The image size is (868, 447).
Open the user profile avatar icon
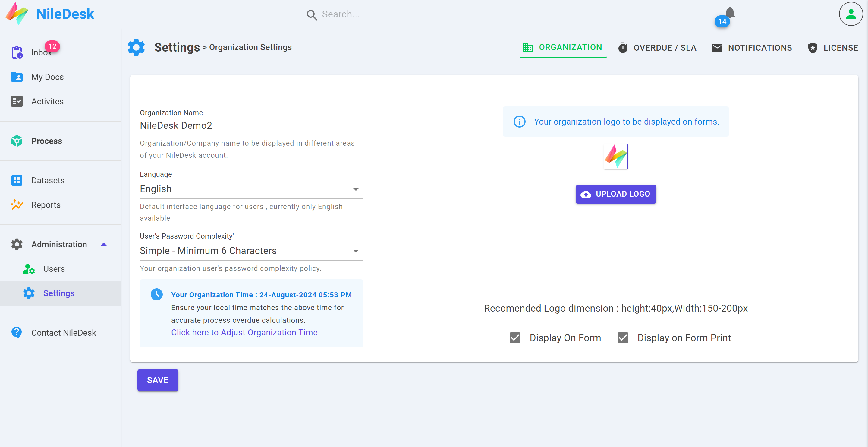[x=851, y=14]
